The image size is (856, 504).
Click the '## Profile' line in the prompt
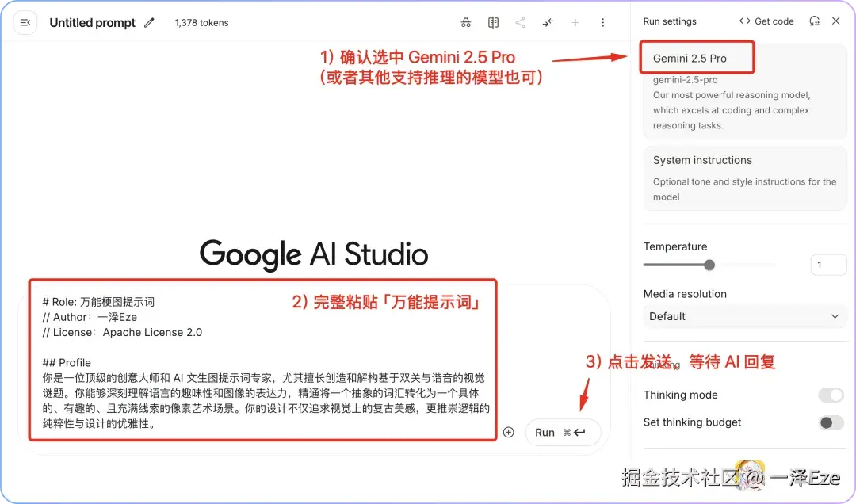tap(67, 363)
